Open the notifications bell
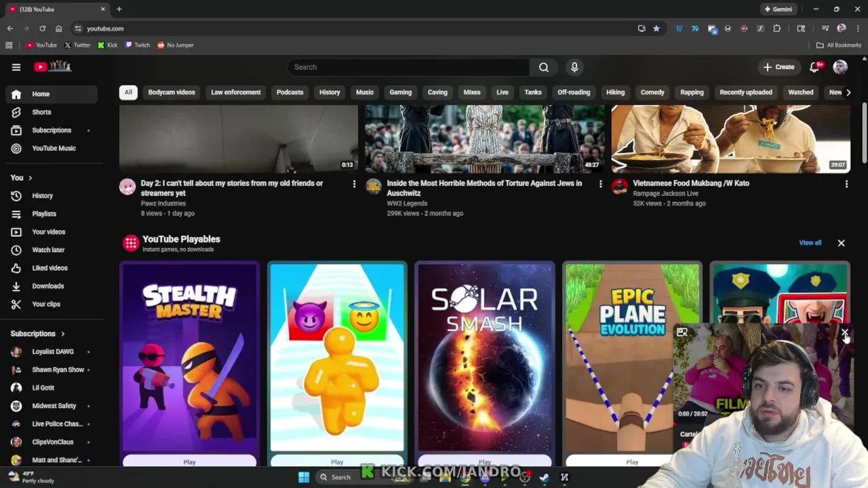The width and height of the screenshot is (868, 488). tap(815, 66)
